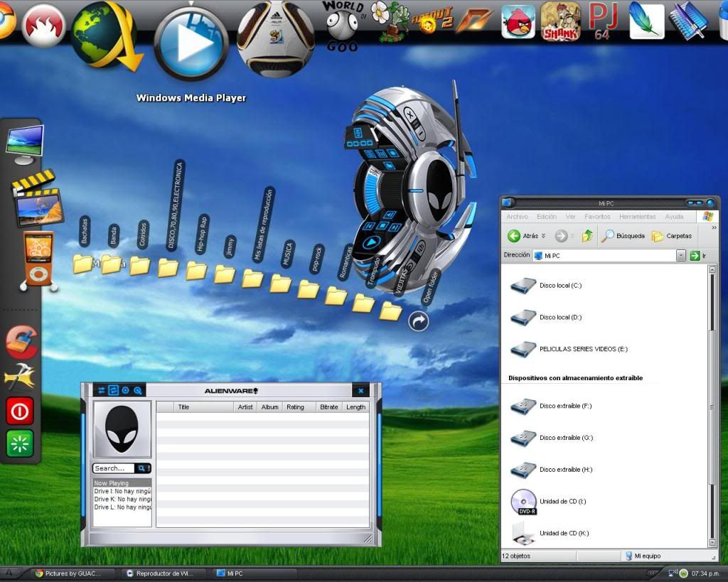Click the red power shutdown icon
The width and height of the screenshot is (728, 582).
coord(20,411)
